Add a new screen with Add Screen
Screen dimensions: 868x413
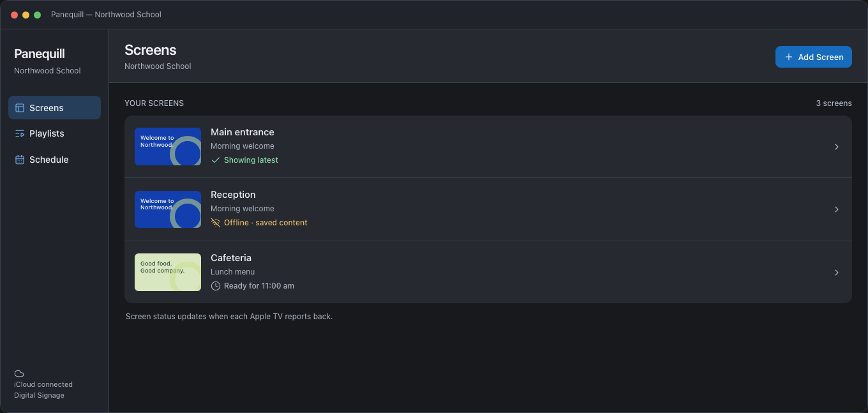coord(814,57)
